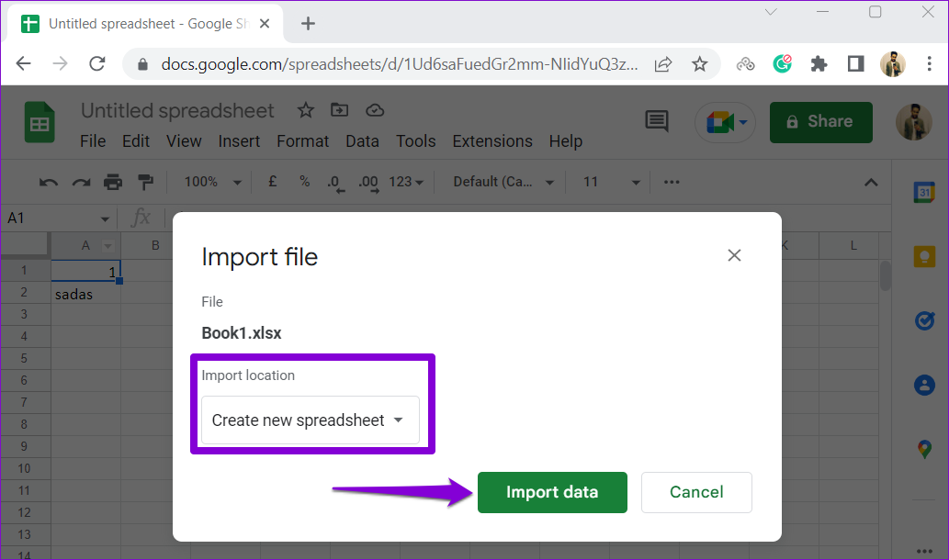Open the Google account avatar in Sheets

pos(914,122)
